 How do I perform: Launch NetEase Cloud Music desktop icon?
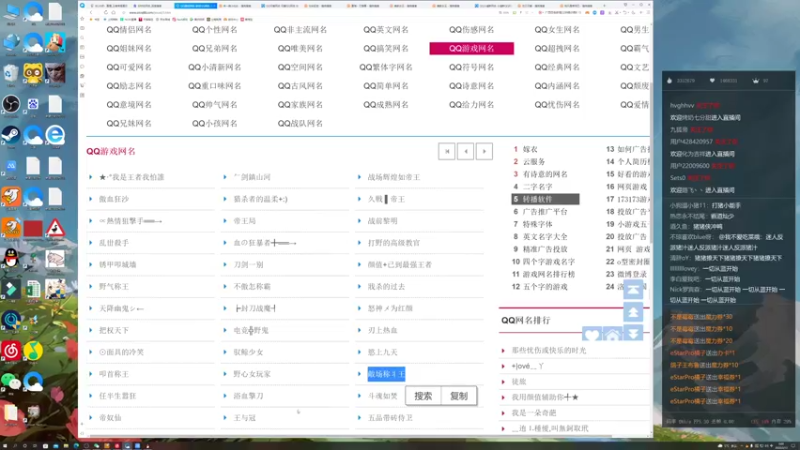(x=11, y=351)
